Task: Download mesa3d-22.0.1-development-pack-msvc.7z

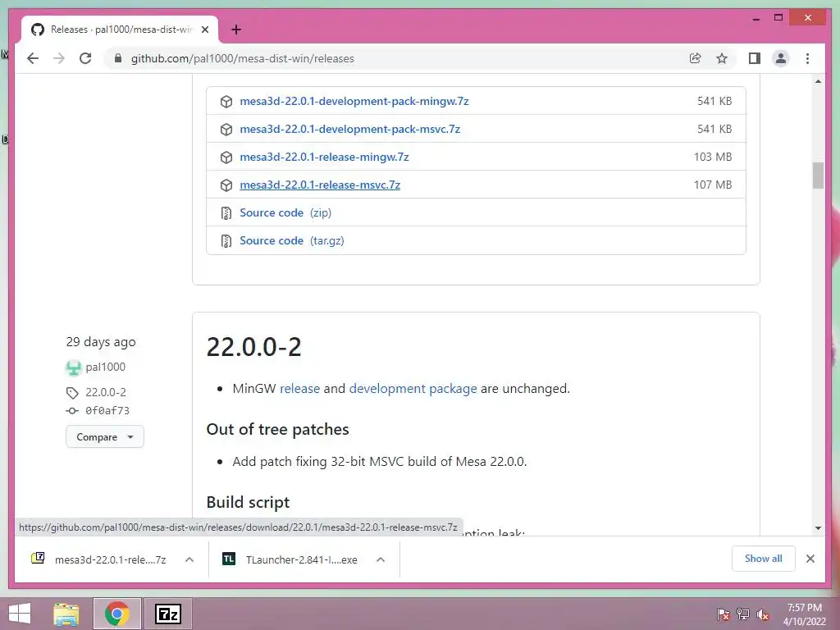Action: (x=349, y=129)
